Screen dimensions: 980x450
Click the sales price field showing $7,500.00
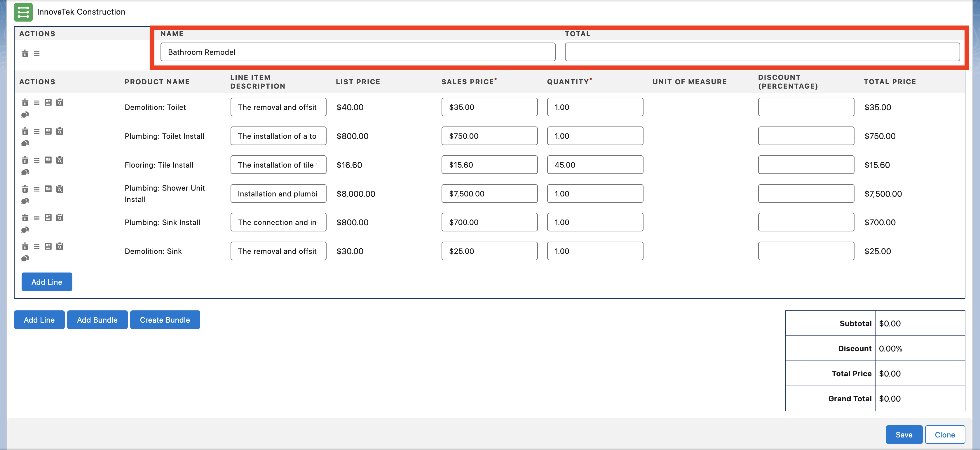coord(489,194)
